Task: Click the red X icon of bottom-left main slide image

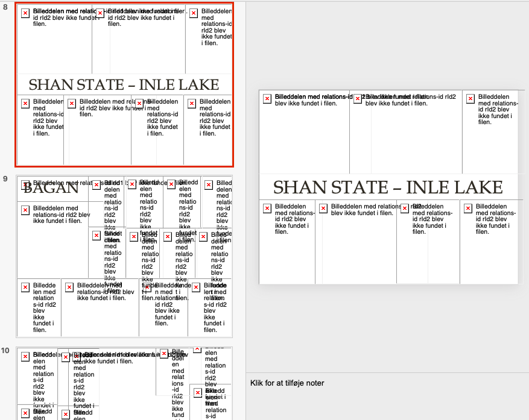Action: 267,208
